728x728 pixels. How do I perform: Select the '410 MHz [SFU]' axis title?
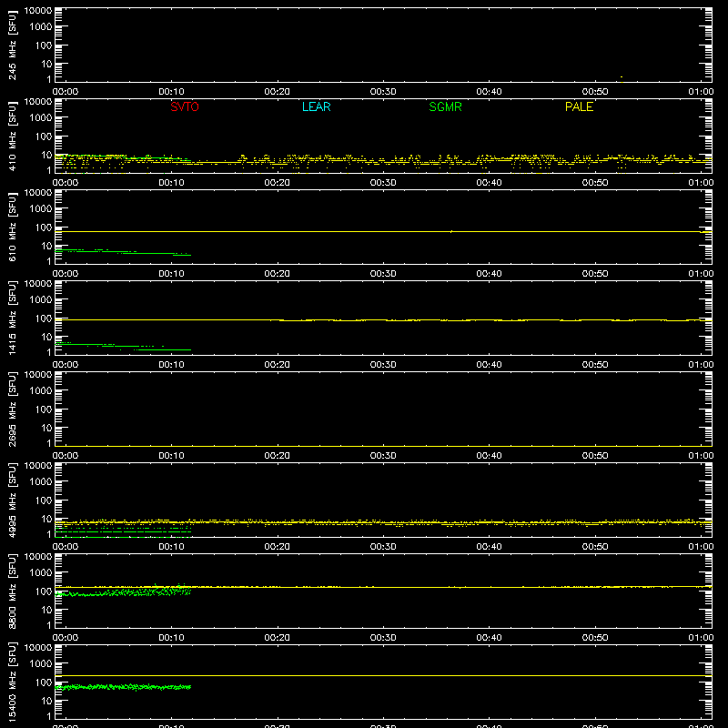pos(12,136)
